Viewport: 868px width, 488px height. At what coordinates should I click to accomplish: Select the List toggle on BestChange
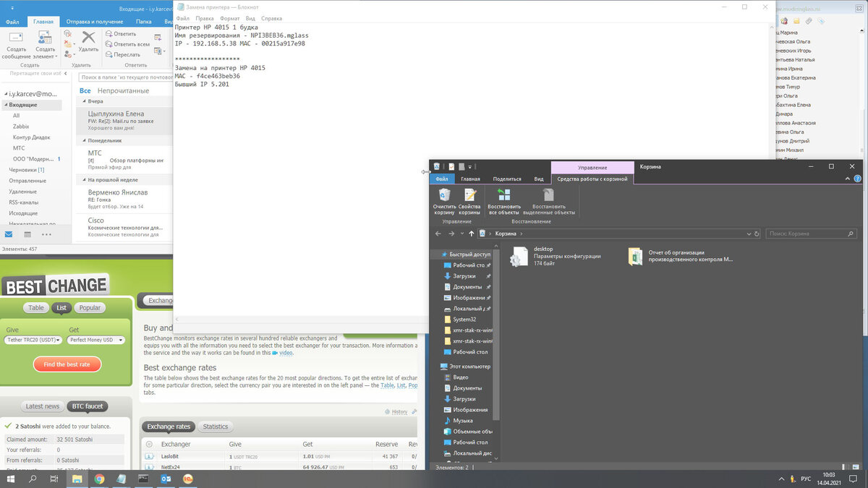[61, 308]
